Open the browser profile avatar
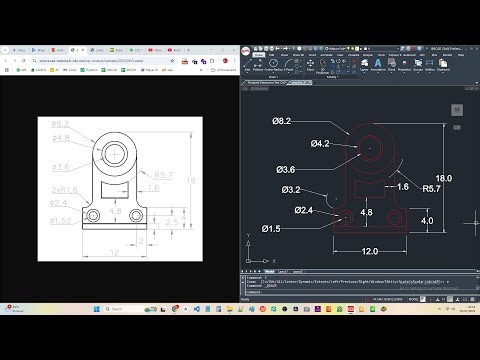The image size is (480, 360). coord(225,61)
